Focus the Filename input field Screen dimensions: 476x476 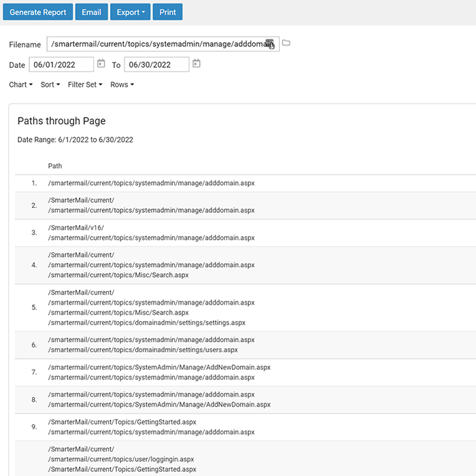pyautogui.click(x=163, y=44)
